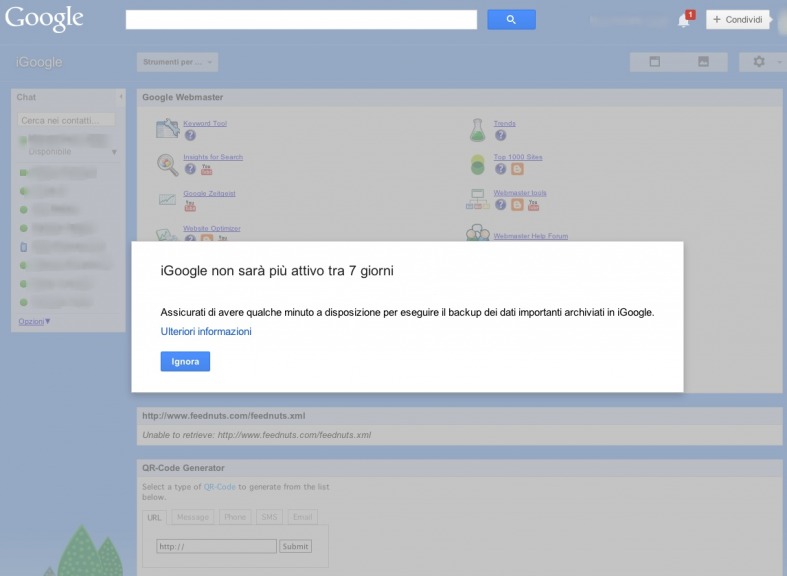Click the Ignora button in the dialog
787x576 pixels.
click(185, 361)
